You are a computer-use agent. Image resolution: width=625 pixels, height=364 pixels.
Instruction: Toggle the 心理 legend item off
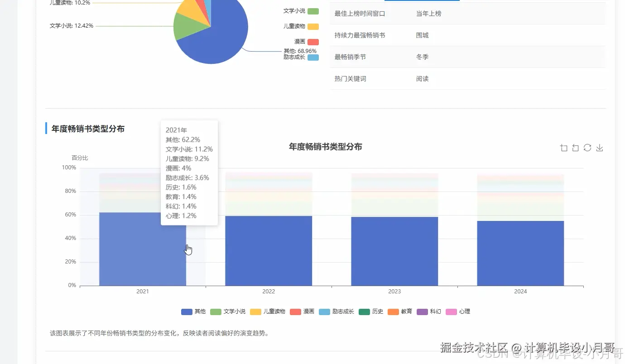click(x=458, y=311)
